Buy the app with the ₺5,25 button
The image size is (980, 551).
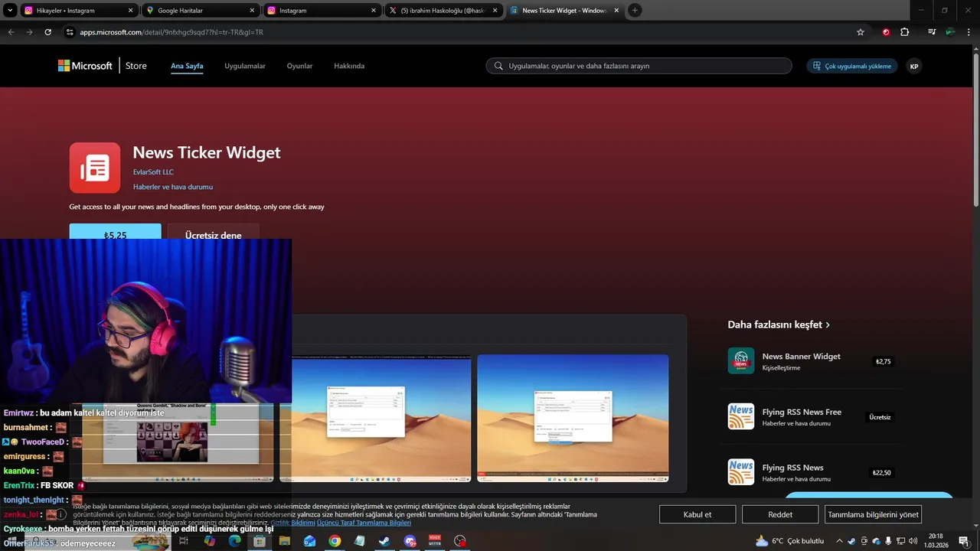115,233
